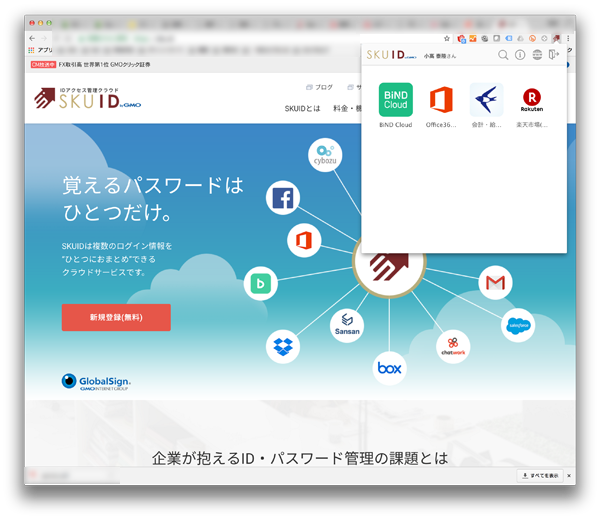The width and height of the screenshot is (600, 519).
Task: Click the bookmark star in address bar
Action: pos(447,38)
